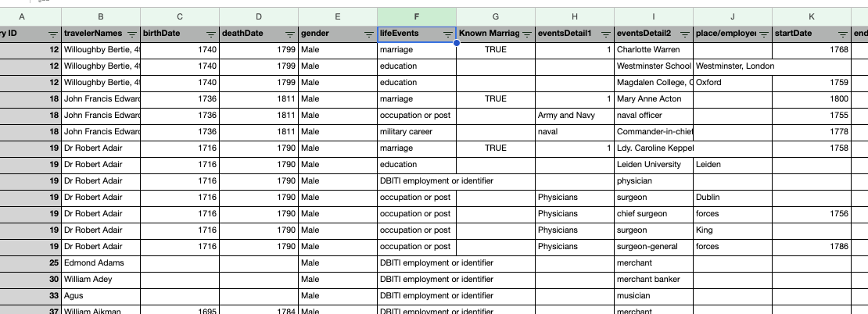Select the Mary Anne Acton cell

pyautogui.click(x=653, y=99)
